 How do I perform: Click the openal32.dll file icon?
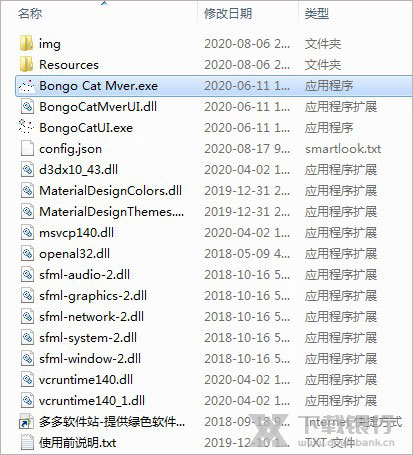point(27,254)
